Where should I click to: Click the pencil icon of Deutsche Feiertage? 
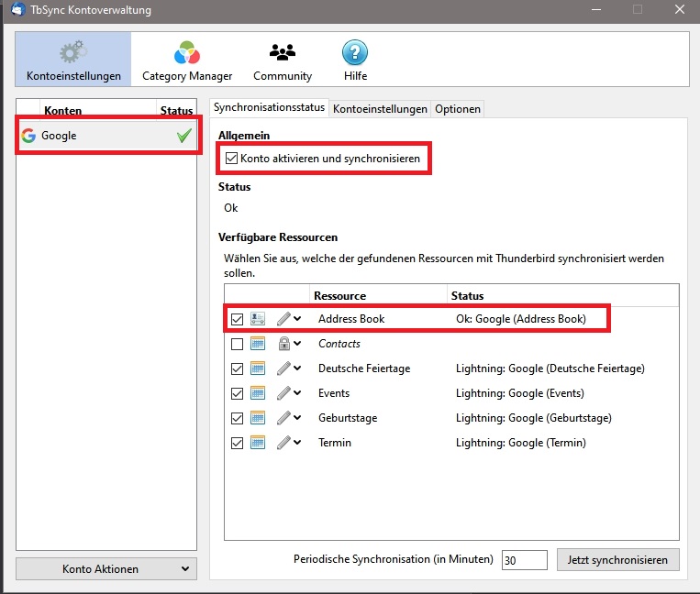tap(283, 368)
